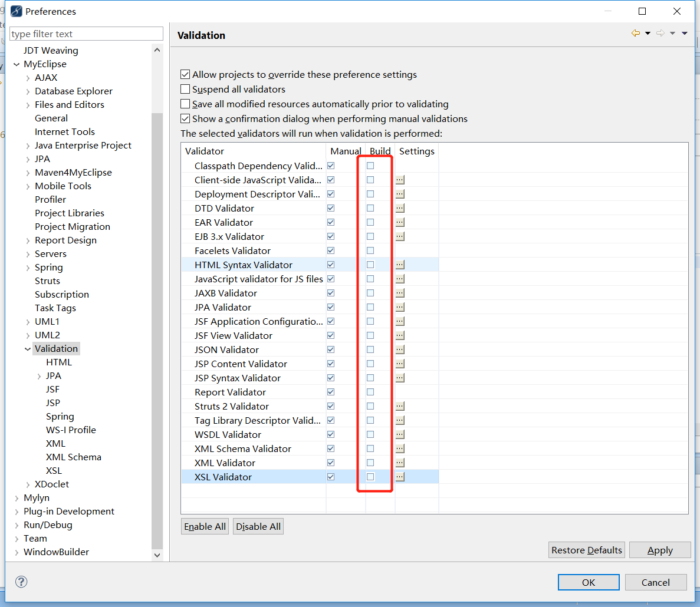Open settings for EAR Validator
The width and height of the screenshot is (700, 607).
click(400, 222)
